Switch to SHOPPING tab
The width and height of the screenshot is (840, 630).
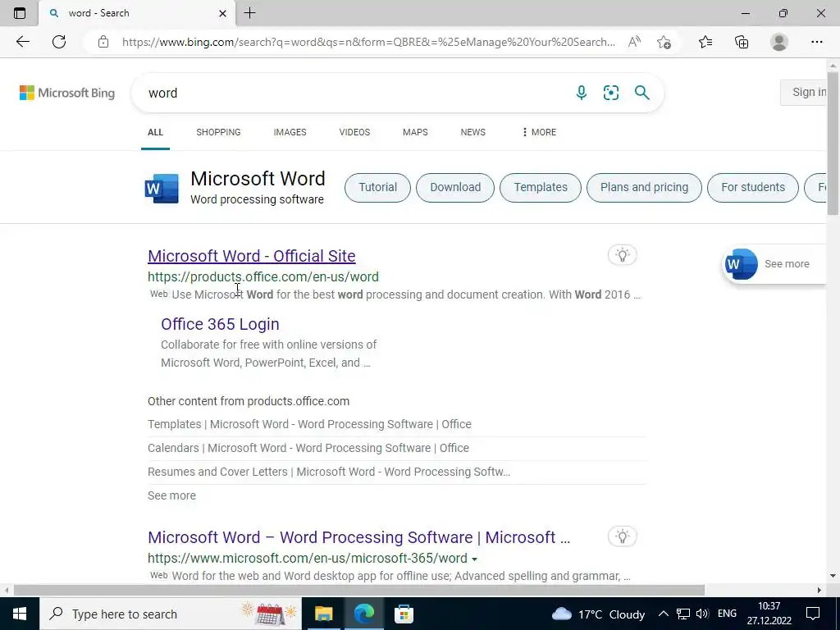[x=218, y=132]
